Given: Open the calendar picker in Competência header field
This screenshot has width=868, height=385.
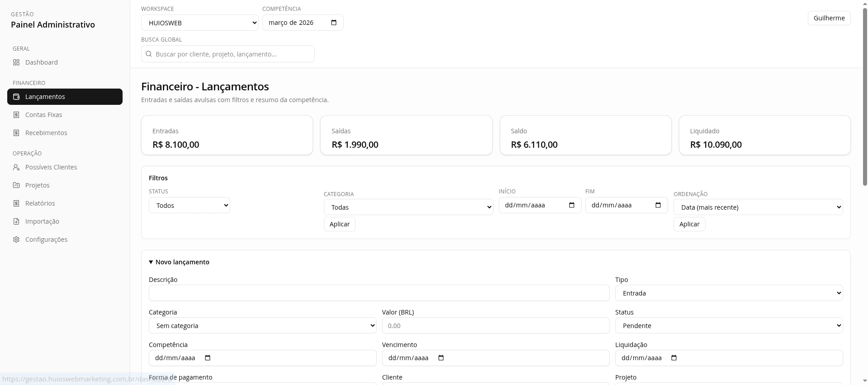Looking at the screenshot, I should click(334, 23).
